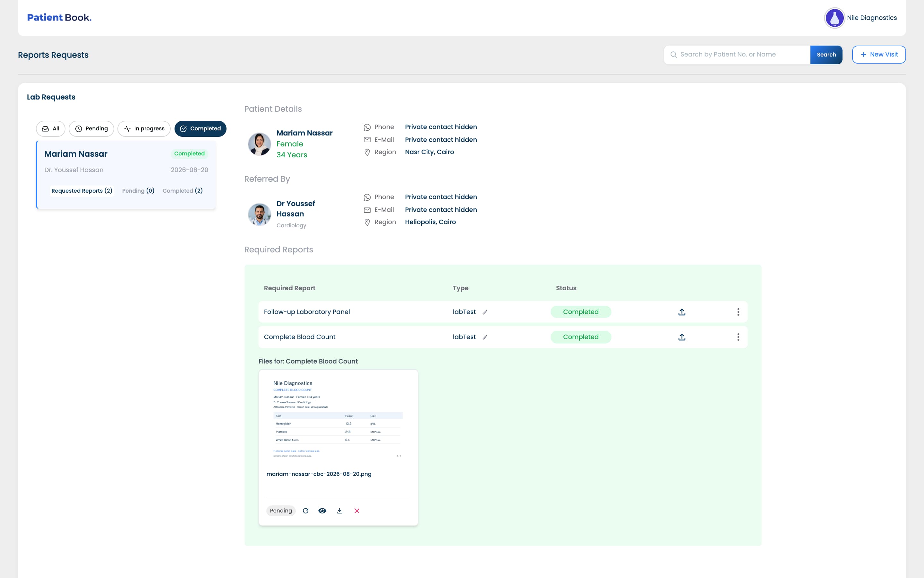Screen dimensions: 924x578
Task: Click the Search button
Action: 826,55
